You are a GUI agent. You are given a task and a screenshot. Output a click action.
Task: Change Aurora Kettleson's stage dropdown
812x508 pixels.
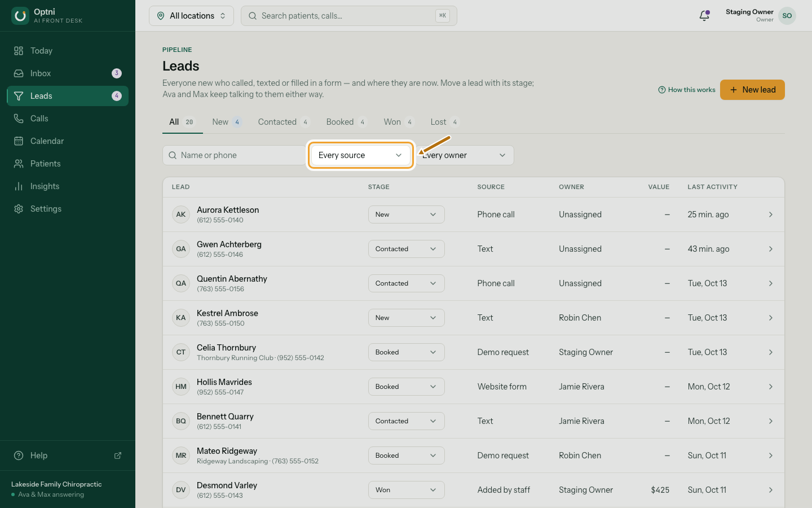pyautogui.click(x=407, y=214)
